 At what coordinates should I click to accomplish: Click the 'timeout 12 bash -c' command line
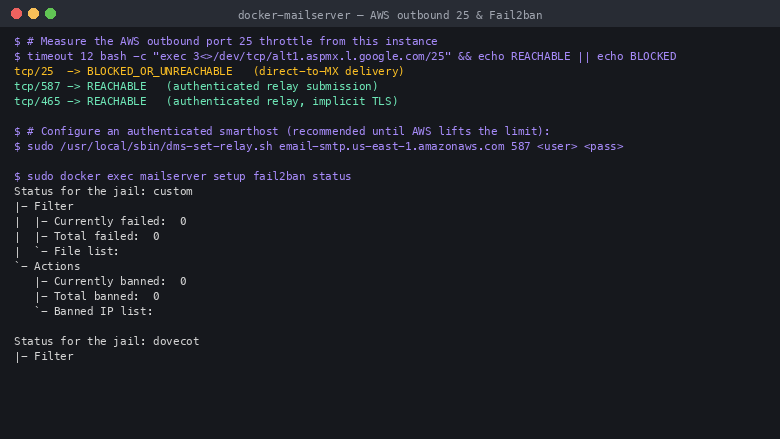345,56
